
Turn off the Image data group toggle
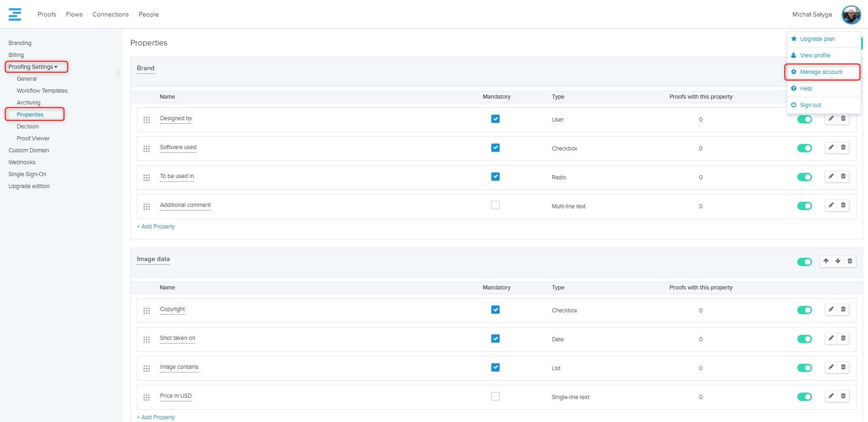pos(804,261)
